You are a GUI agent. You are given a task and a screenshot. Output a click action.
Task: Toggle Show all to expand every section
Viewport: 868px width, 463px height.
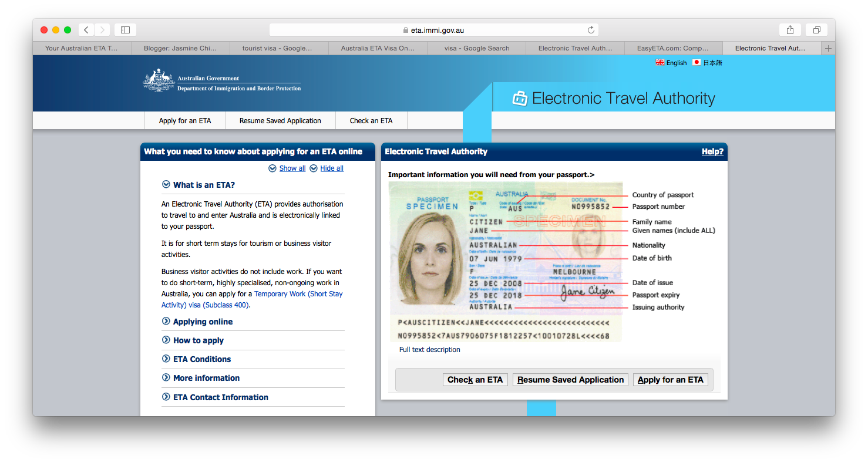click(292, 168)
